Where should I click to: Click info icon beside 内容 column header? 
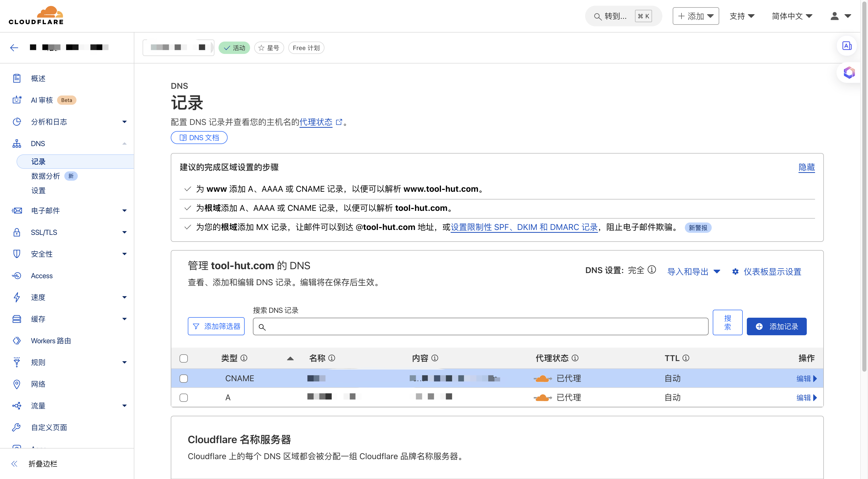435,358
